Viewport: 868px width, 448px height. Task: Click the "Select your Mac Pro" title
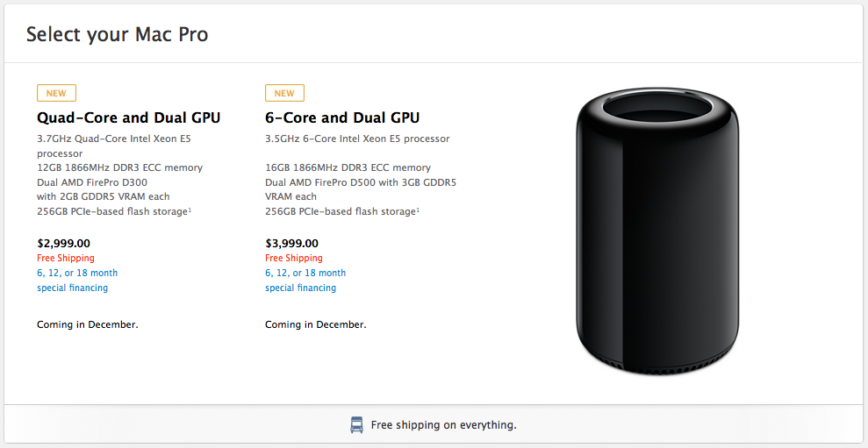point(117,35)
